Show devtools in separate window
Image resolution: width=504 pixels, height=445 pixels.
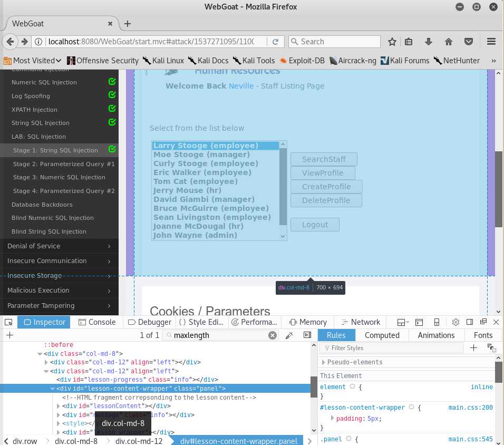(483, 322)
